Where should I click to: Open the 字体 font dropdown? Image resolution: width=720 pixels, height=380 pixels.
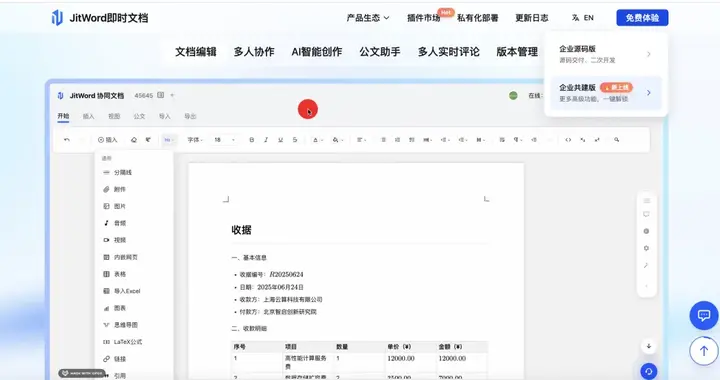[195, 140]
